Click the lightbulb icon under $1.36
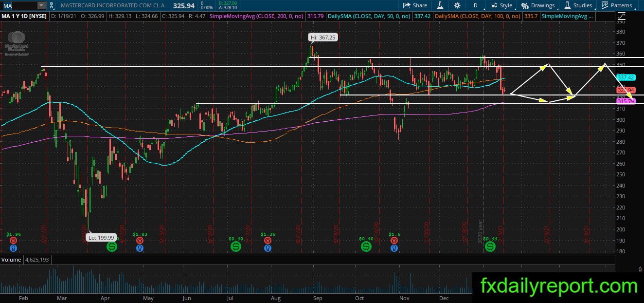This screenshot has height=303, width=644. tap(268, 247)
